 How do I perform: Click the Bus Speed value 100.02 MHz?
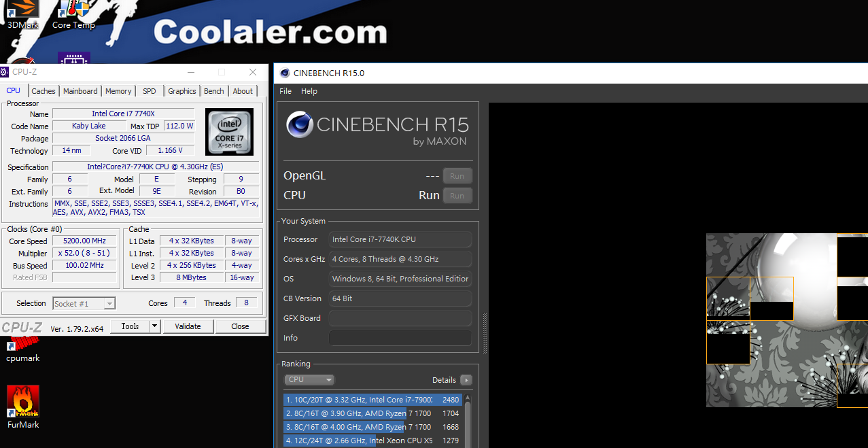click(x=86, y=266)
